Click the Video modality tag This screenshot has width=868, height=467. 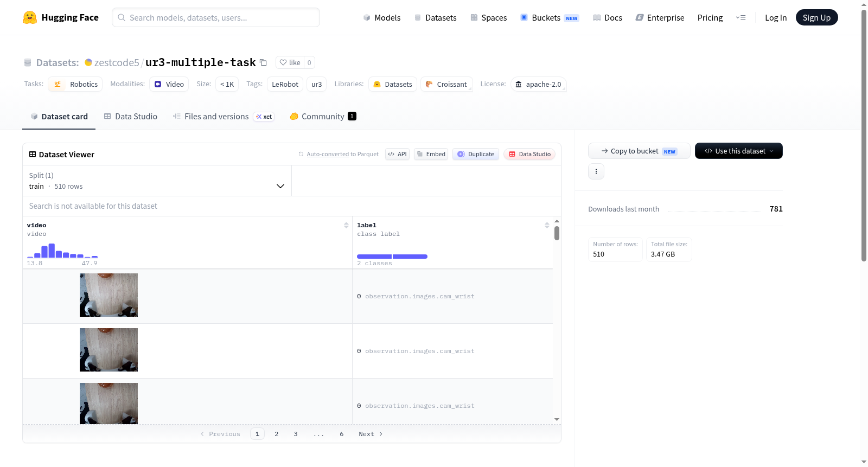click(x=169, y=84)
